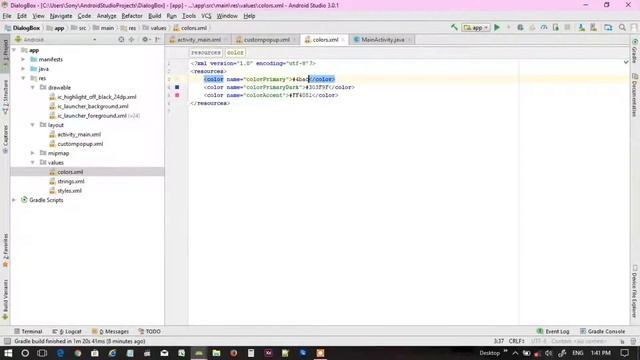Collapse the layout folder
This screenshot has width=640, height=360.
pyautogui.click(x=33, y=125)
